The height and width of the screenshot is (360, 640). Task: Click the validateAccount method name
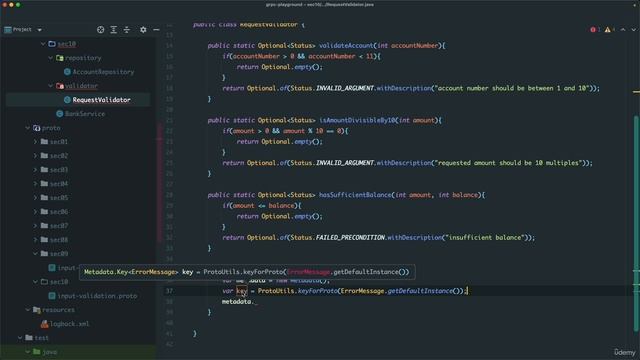(346, 46)
